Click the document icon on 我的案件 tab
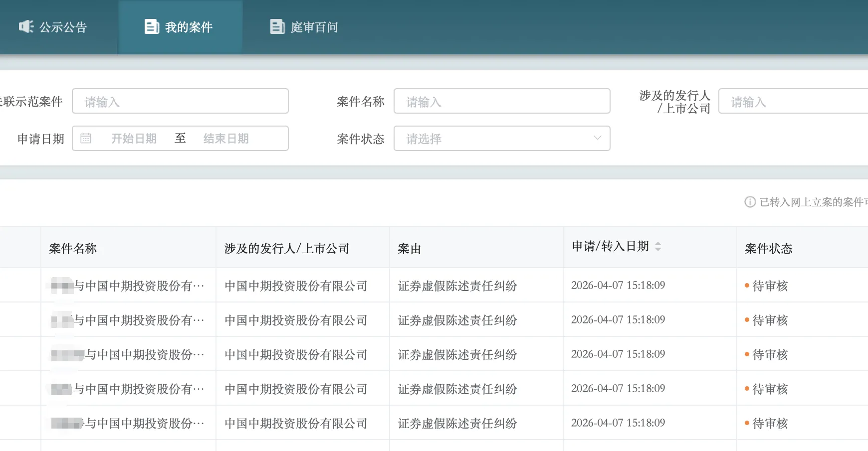 point(152,27)
